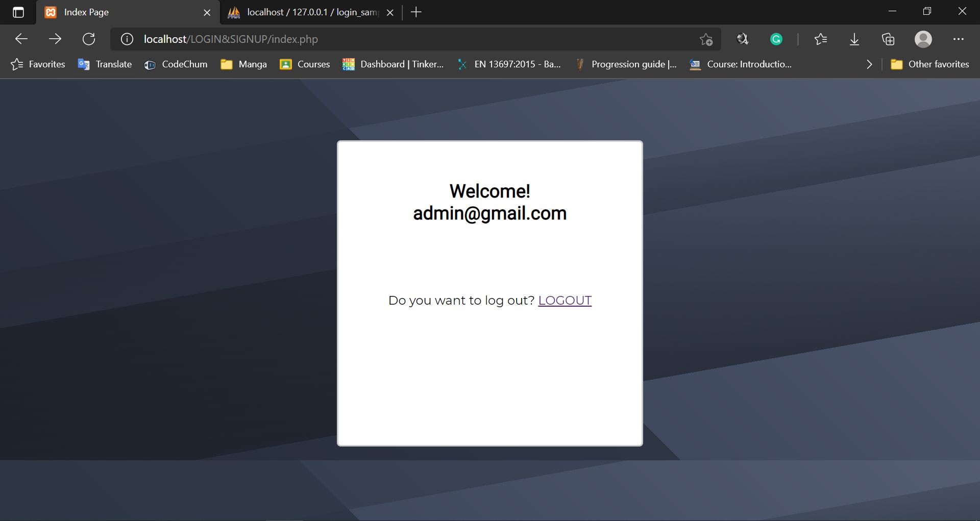Open the Favorites list icon

821,39
